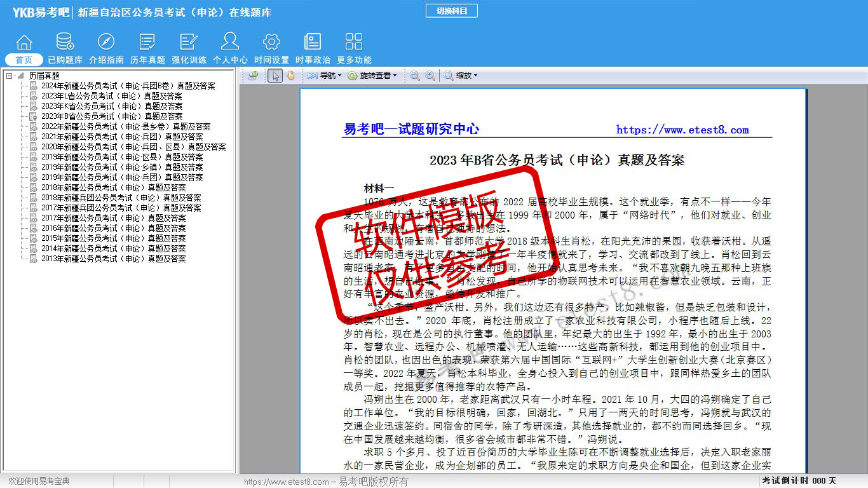This screenshot has width=868, height=488.
Task: Open 已购题库 purchased question bank
Action: [65, 49]
